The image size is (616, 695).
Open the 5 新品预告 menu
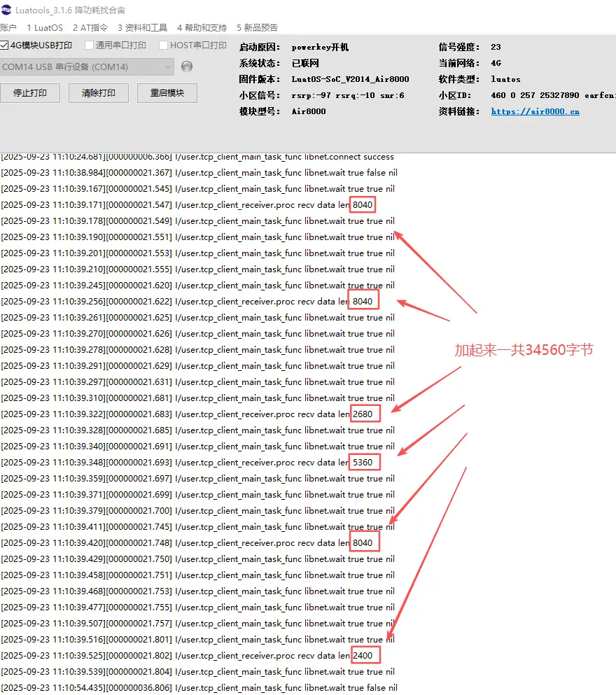click(x=257, y=27)
